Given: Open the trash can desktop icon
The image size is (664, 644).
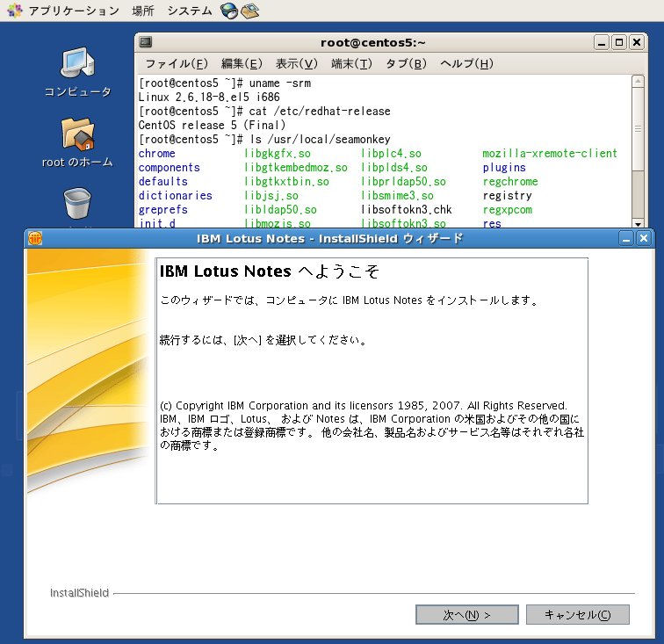Looking at the screenshot, I should [77, 203].
